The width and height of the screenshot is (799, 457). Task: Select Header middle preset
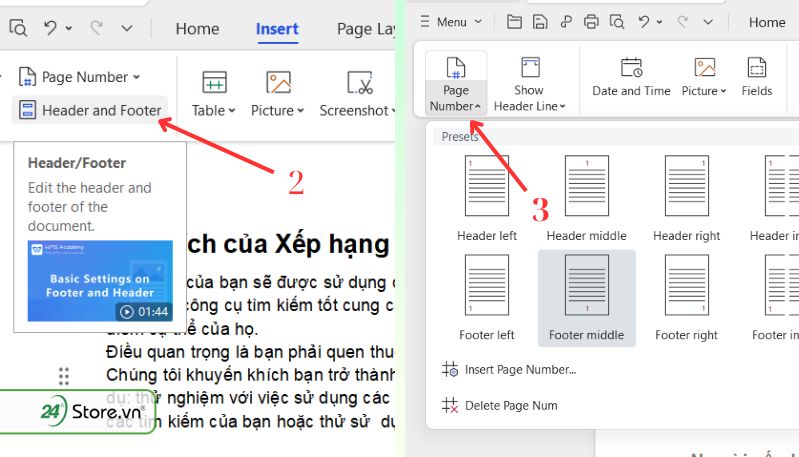coord(587,199)
